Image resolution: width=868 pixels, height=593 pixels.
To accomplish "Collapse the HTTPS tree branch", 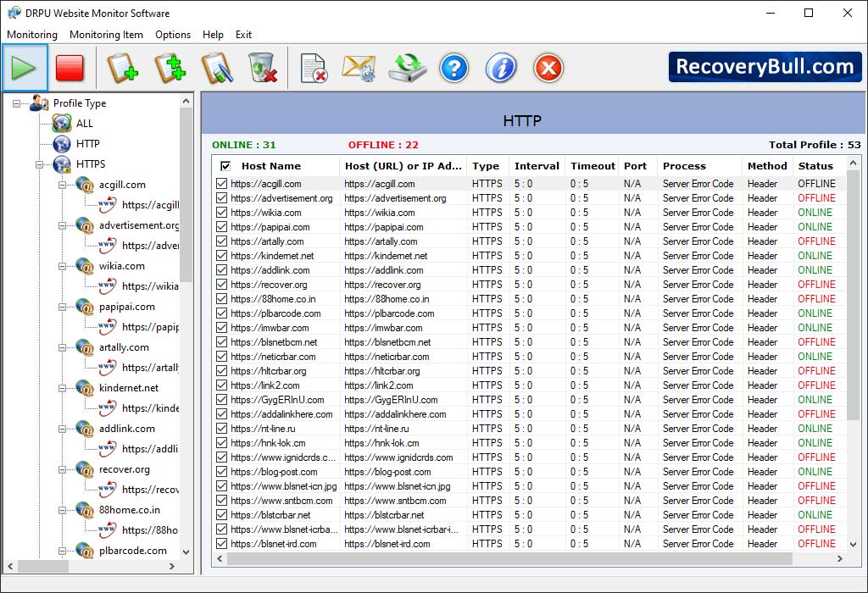I will coord(39,164).
